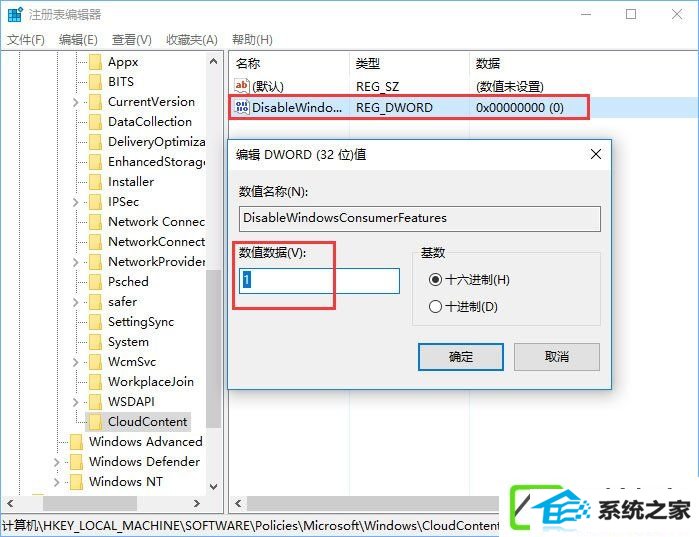Open the 收藏夹(A) favorites menu
The image size is (699, 537).
192,40
